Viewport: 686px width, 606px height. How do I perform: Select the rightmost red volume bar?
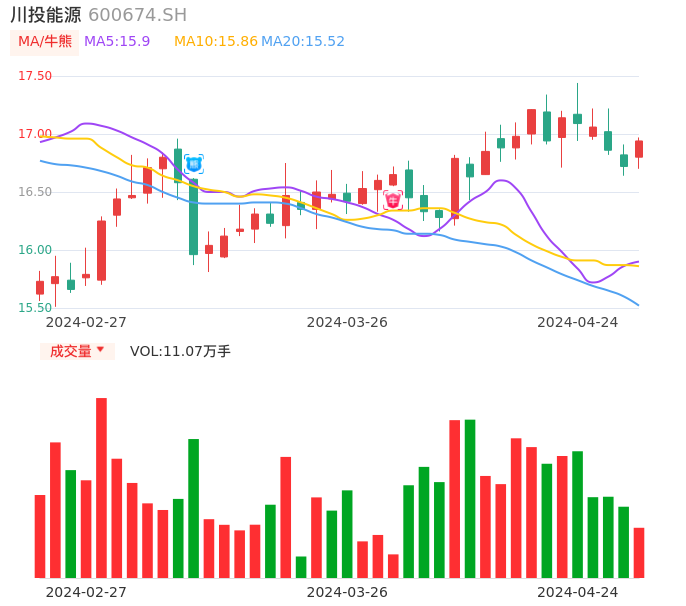click(x=639, y=552)
